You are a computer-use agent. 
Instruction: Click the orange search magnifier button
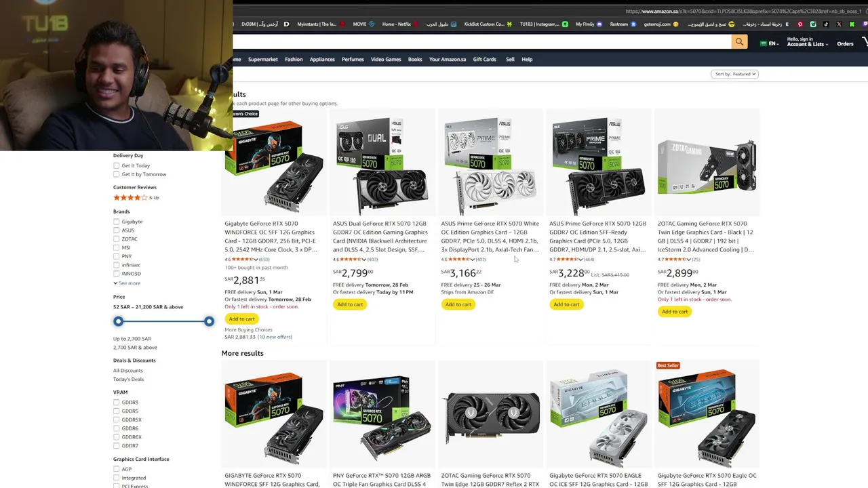pos(739,42)
